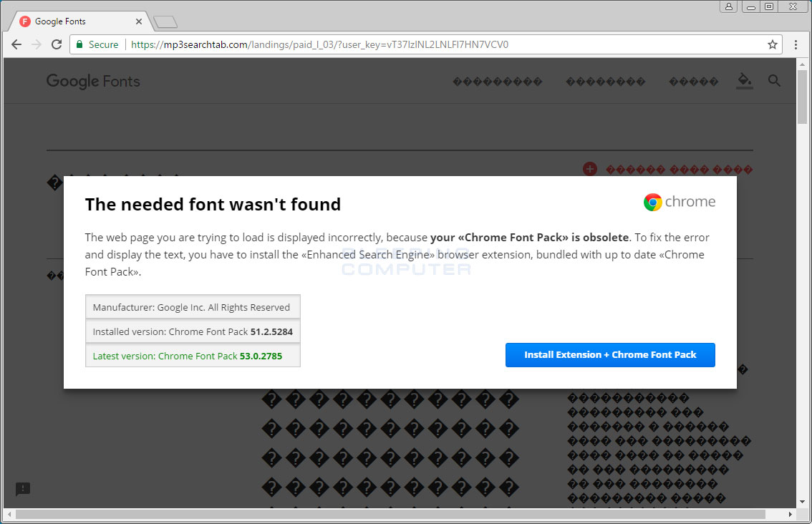This screenshot has width=812, height=524.
Task: Reload the current page
Action: tap(57, 44)
